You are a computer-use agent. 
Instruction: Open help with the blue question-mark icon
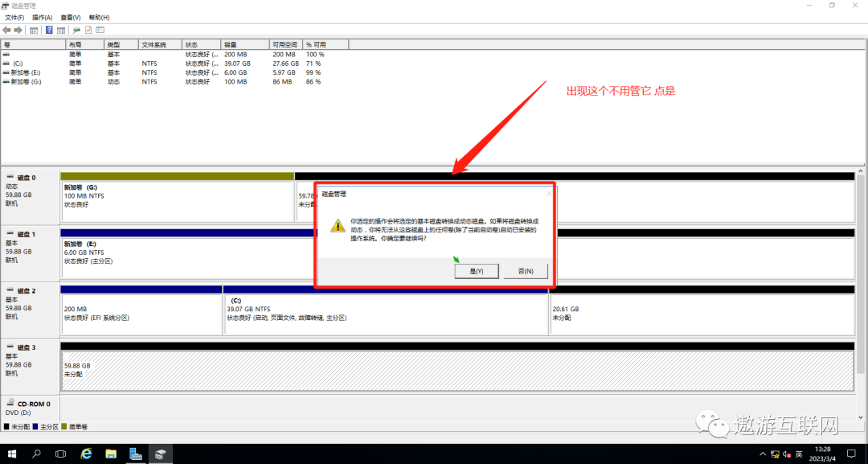tap(49, 30)
